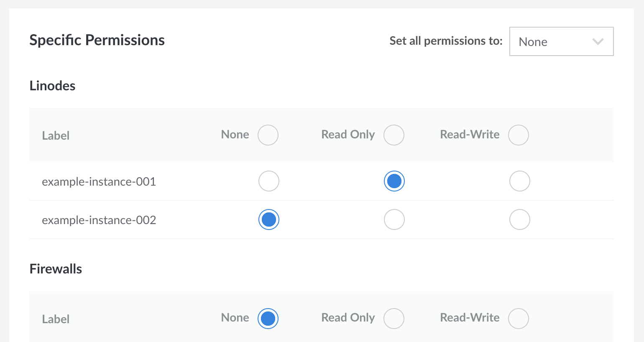Select Read-Write for all Firewalls
This screenshot has width=644, height=342.
tap(519, 318)
